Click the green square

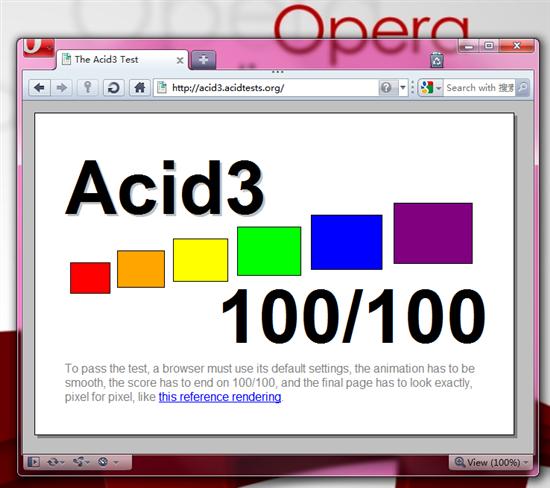[269, 251]
